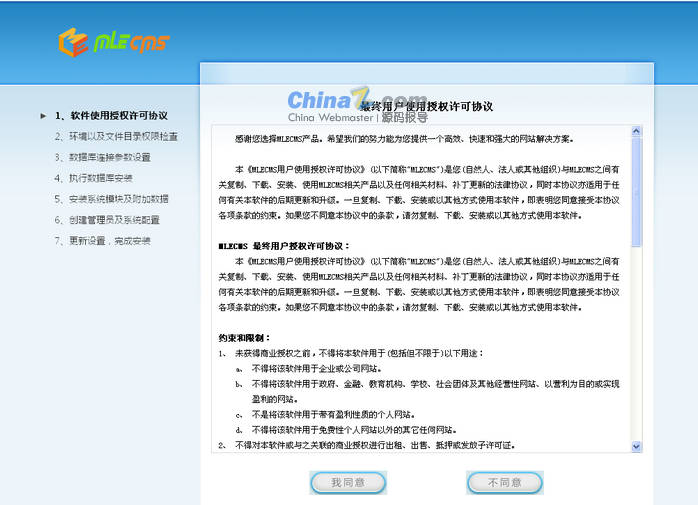
Task: Select step 6 创建管理员及系统配置
Action: (107, 220)
